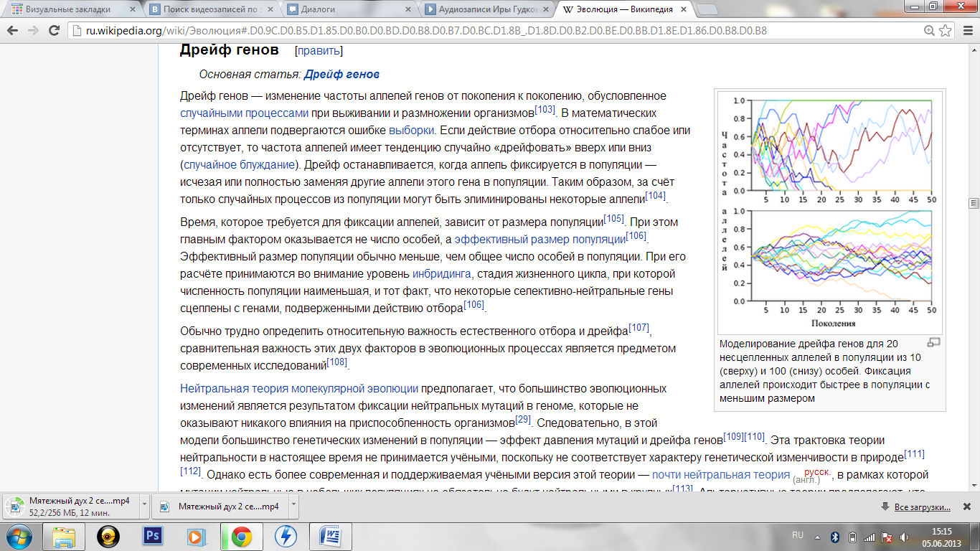The image size is (980, 551).
Task: Open the second Мятежный дух download
Action: coord(221,506)
